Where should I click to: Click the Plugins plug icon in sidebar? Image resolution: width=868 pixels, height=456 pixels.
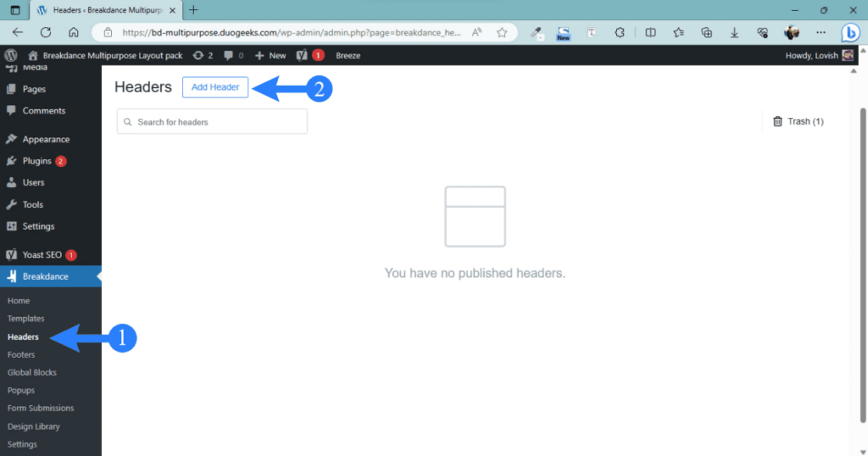pos(11,161)
